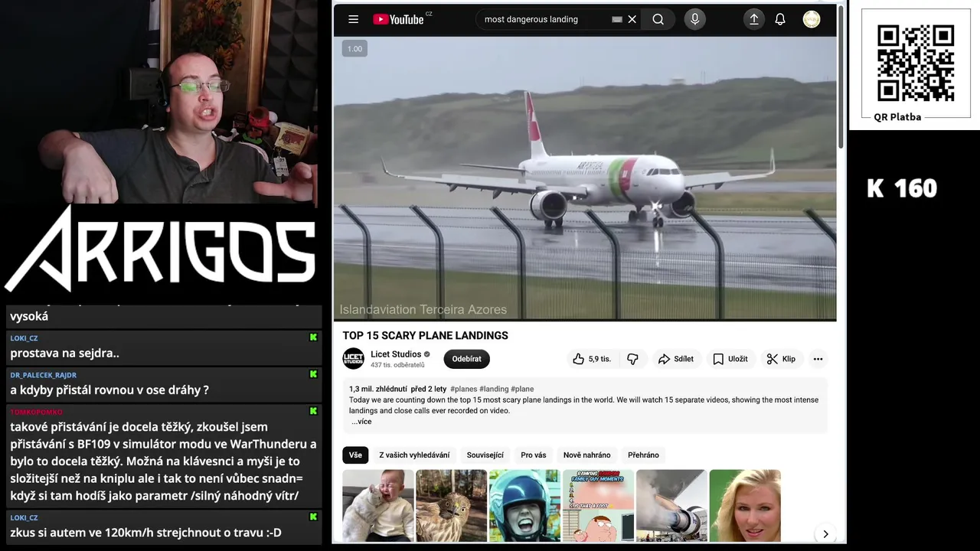Open the three-dot more actions menu

point(818,359)
